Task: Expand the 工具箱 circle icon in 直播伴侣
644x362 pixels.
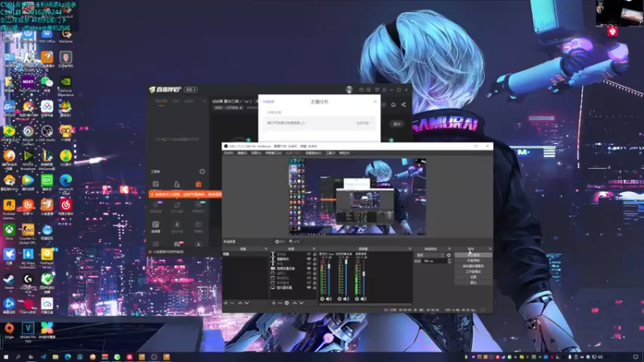Action: pos(202,171)
